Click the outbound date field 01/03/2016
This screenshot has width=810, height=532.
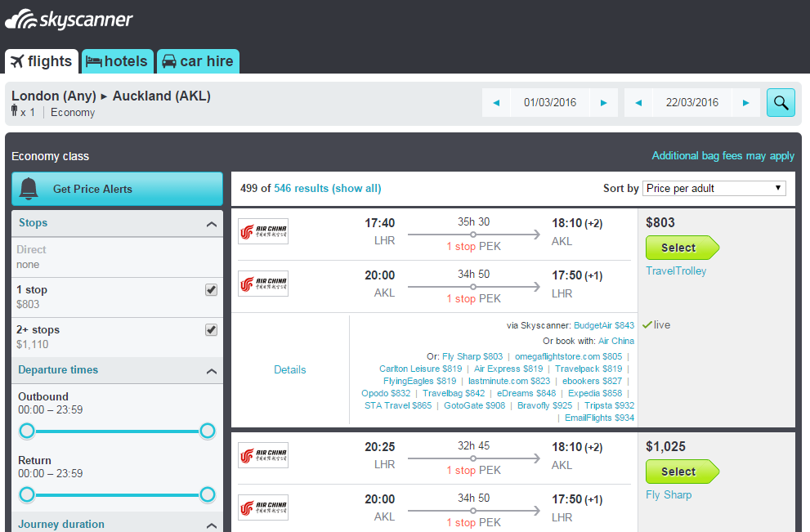pyautogui.click(x=549, y=103)
